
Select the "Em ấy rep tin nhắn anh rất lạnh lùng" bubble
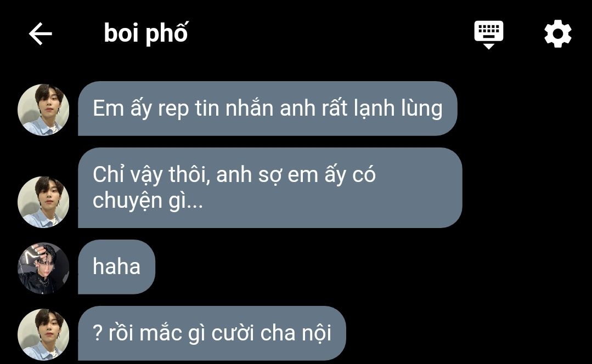(268, 109)
